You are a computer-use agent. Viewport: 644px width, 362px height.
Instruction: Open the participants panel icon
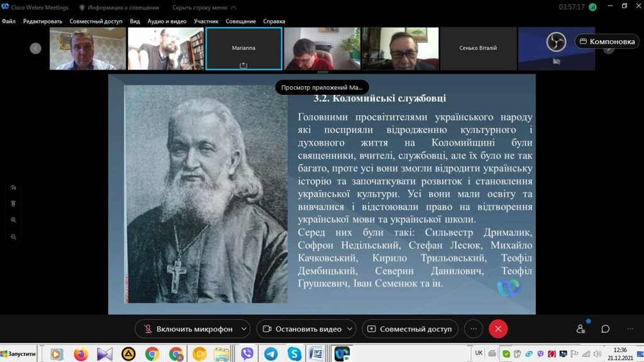click(580, 329)
